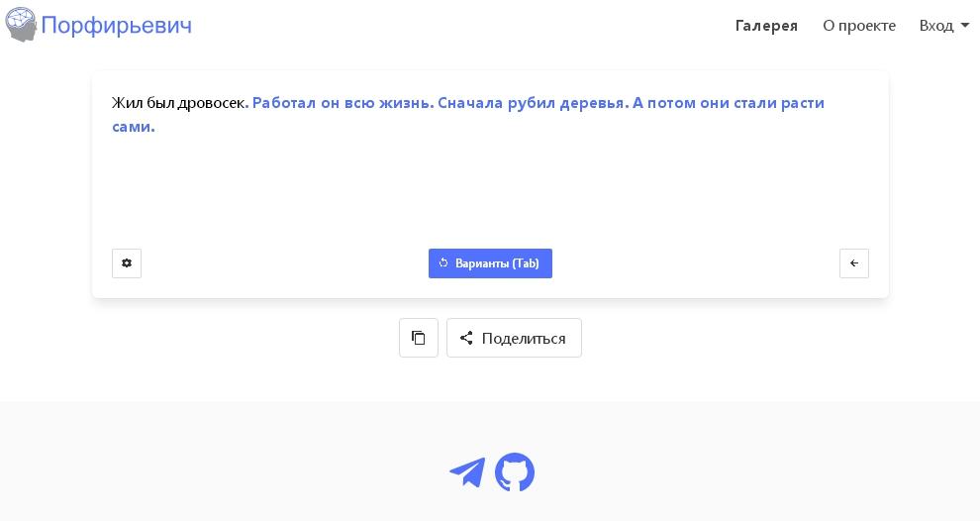Image resolution: width=980 pixels, height=521 pixels.
Task: Click the generated sentence "Сначала рубил деревья"
Action: 531,103
